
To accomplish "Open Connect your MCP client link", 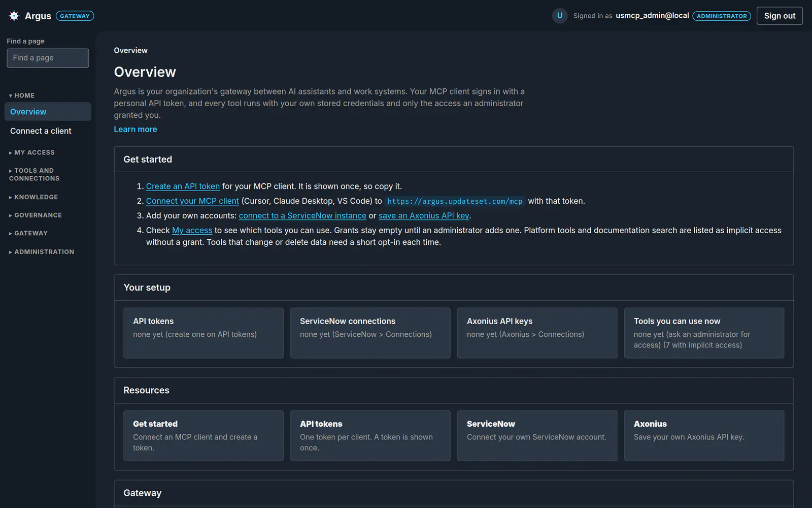I will coord(192,201).
